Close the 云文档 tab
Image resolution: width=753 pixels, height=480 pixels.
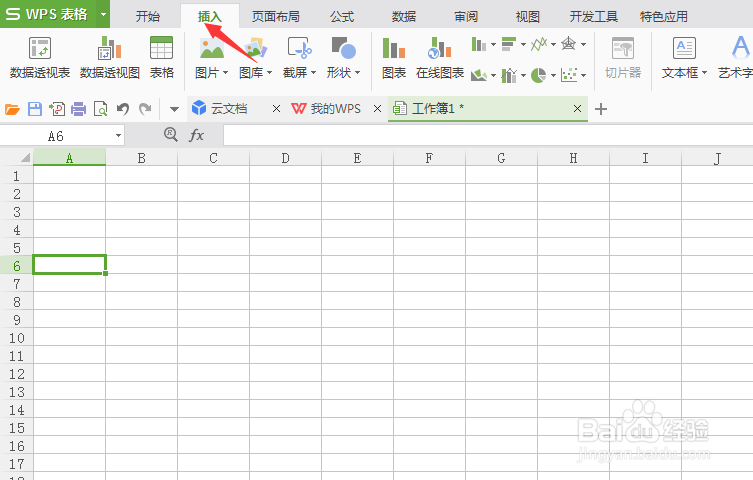click(276, 109)
